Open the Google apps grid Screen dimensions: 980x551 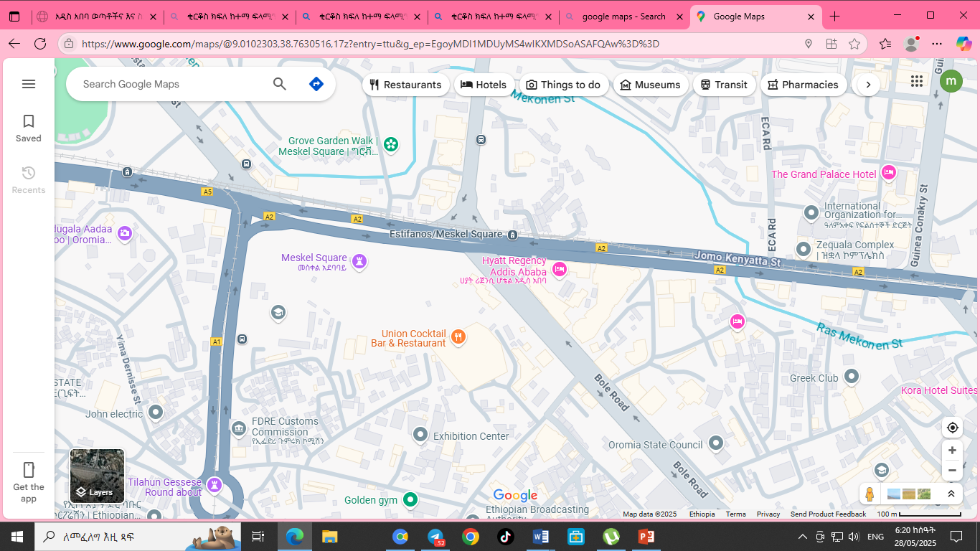(x=917, y=81)
